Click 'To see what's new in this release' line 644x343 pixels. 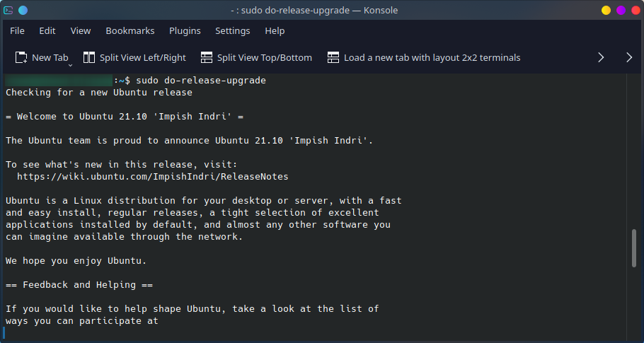[x=122, y=165]
